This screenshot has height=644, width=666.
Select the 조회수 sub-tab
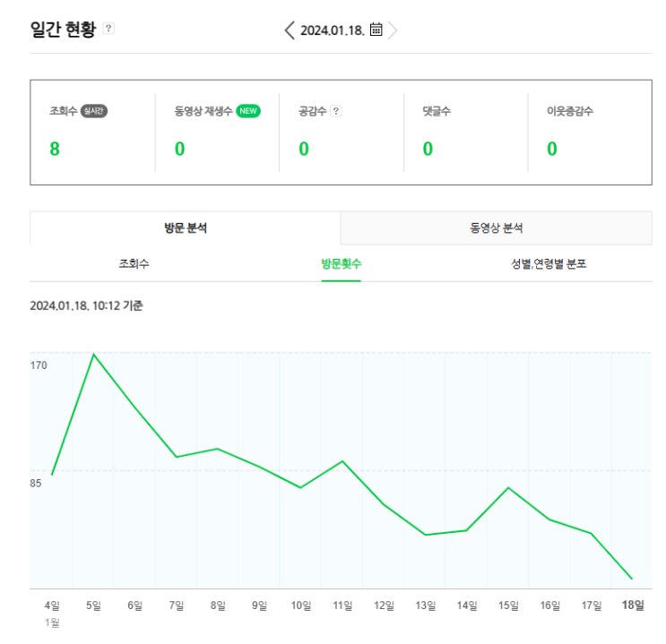pyautogui.click(x=134, y=264)
